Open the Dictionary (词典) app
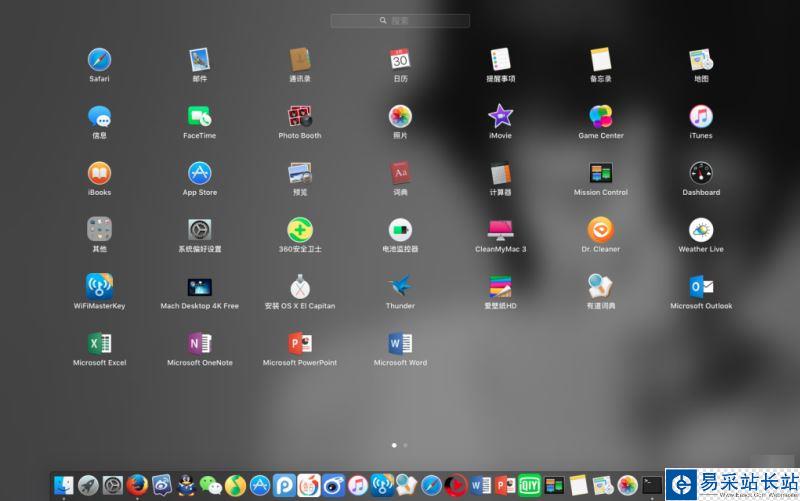Image resolution: width=800 pixels, height=501 pixels. point(400,173)
